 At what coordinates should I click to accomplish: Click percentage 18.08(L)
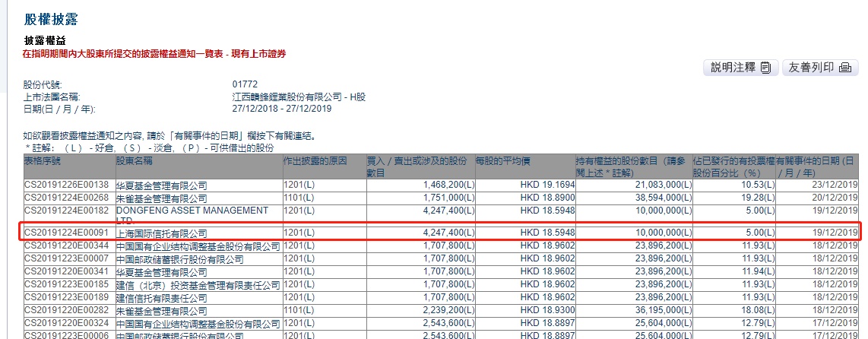[x=759, y=311]
